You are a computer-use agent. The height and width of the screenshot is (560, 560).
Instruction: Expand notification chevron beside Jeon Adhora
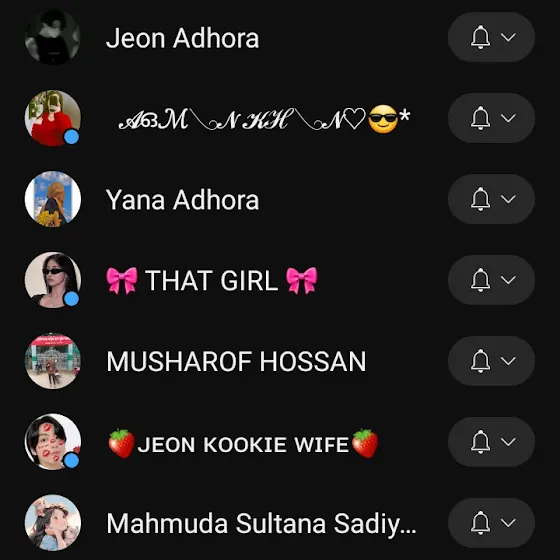pyautogui.click(x=508, y=37)
